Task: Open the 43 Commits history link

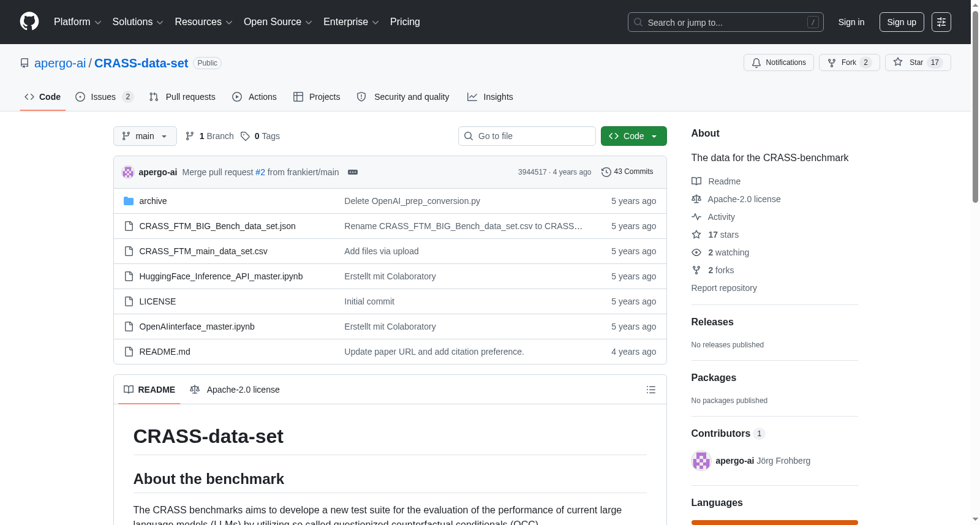Action: (627, 172)
